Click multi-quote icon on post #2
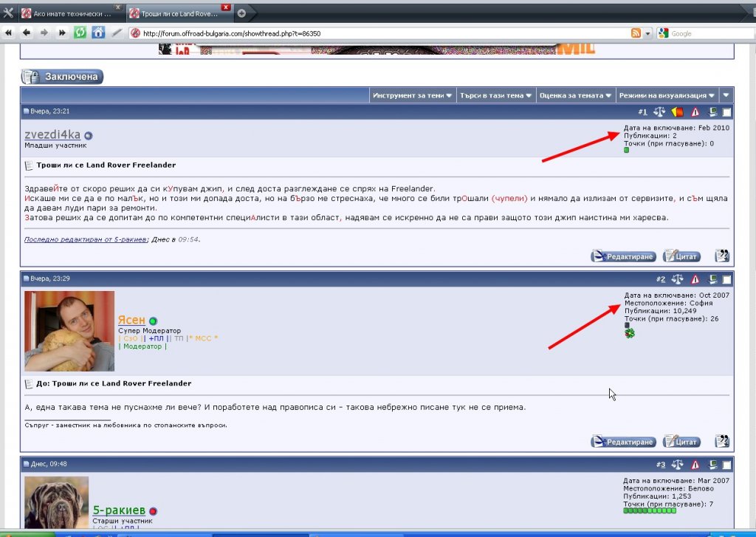This screenshot has width=756, height=537. coord(722,441)
